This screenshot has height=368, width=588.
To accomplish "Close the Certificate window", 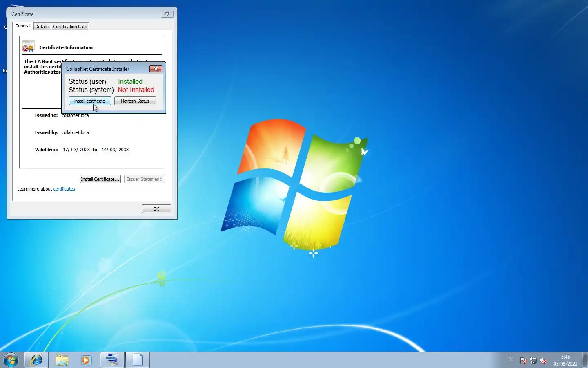I will [x=167, y=14].
